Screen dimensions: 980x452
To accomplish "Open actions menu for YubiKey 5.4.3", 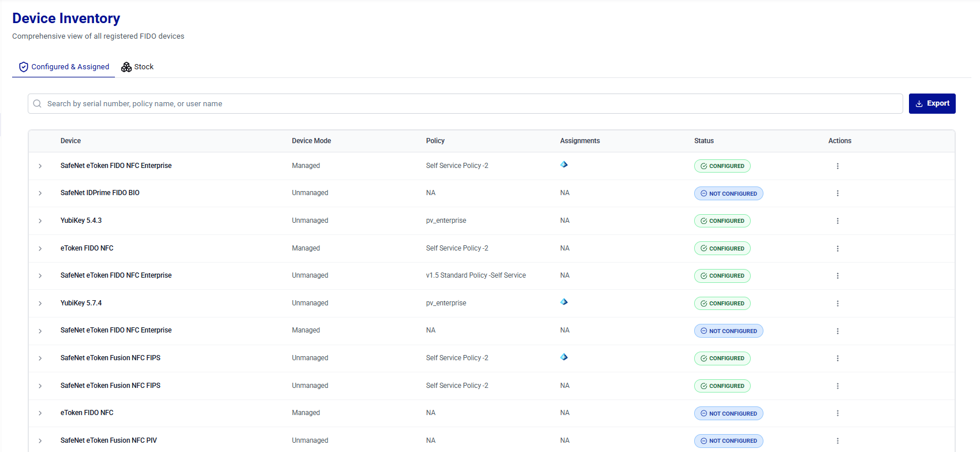I will (x=837, y=221).
